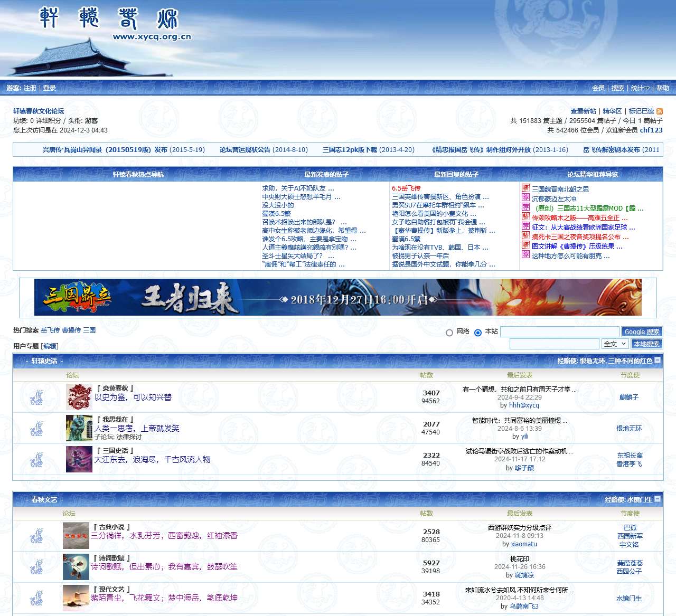Click the badge icon beside 三国魏晋南北朝之思
Viewport: 676px width, 616px height.
tap(525, 188)
